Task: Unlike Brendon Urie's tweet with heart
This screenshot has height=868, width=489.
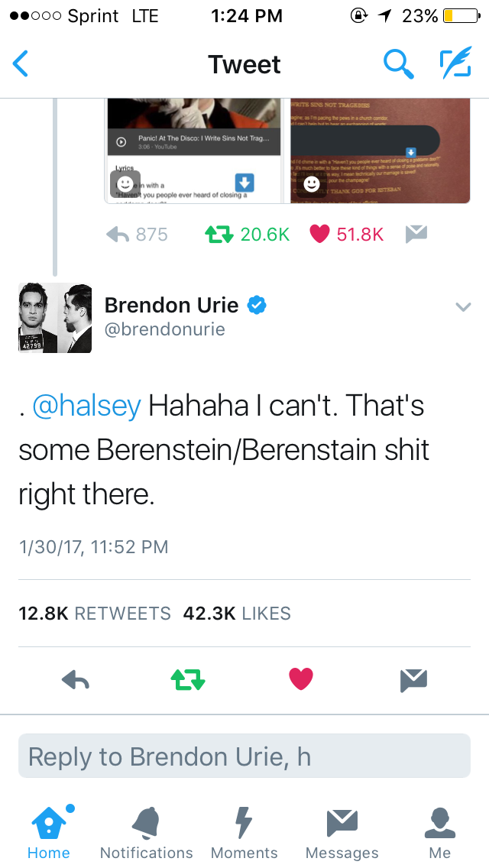Action: 301,679
